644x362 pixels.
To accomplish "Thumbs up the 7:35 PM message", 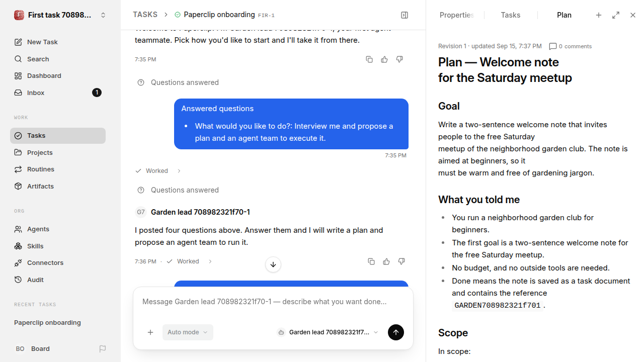I will [x=384, y=59].
